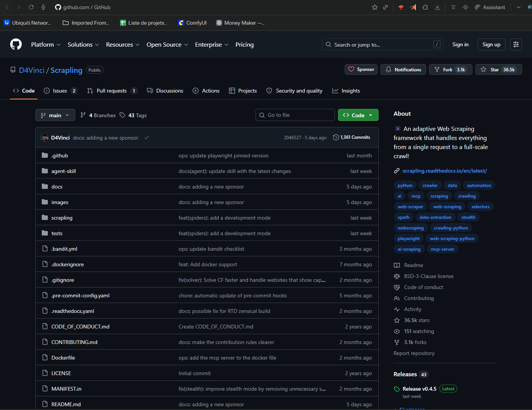The height and width of the screenshot is (410, 532).
Task: Click the Sign up button
Action: pos(491,44)
